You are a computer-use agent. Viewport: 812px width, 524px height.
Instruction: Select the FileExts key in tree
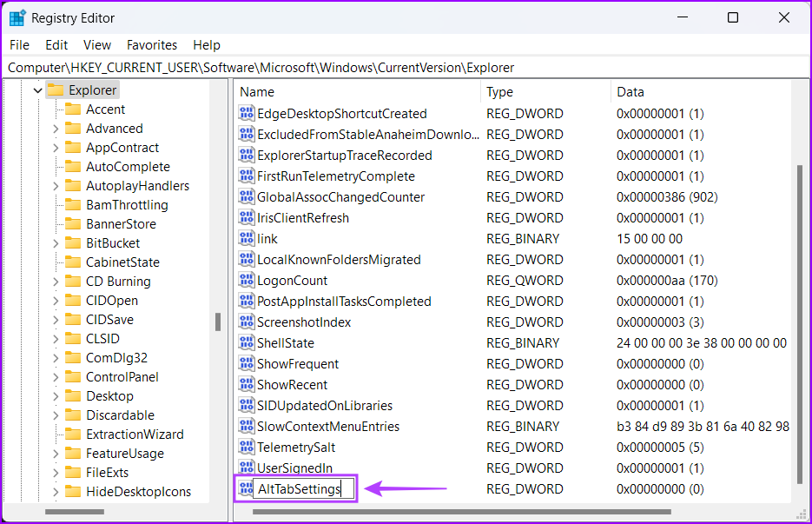[107, 473]
